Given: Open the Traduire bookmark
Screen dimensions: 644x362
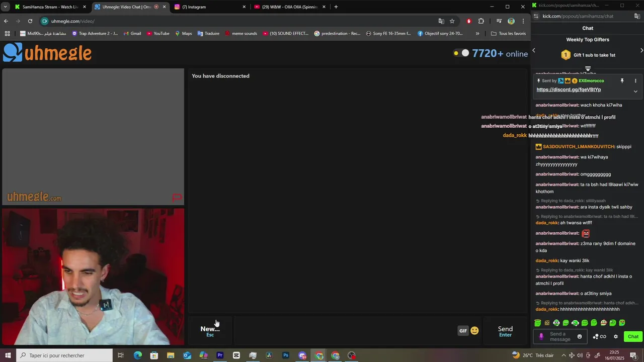Looking at the screenshot, I should tap(208, 34).
